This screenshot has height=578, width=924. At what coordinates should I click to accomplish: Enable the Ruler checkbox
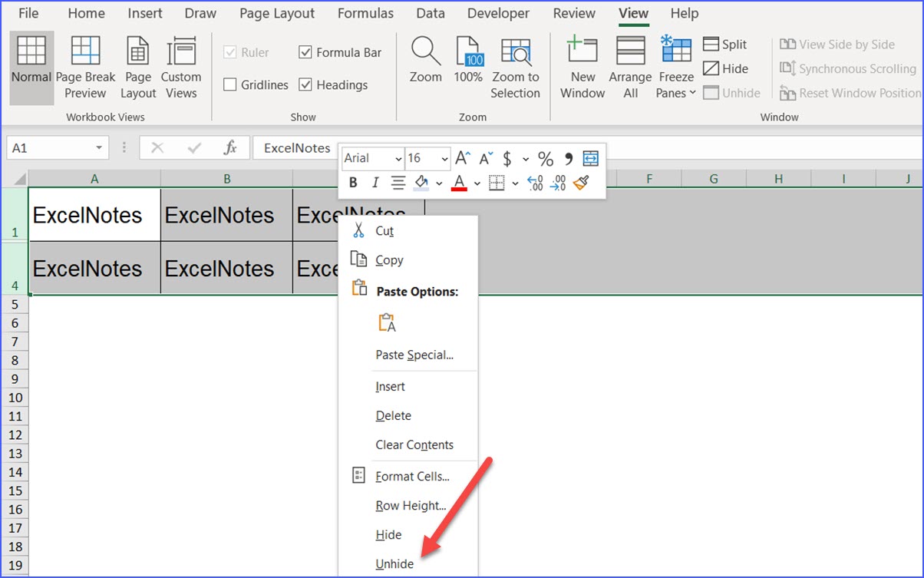pos(229,51)
